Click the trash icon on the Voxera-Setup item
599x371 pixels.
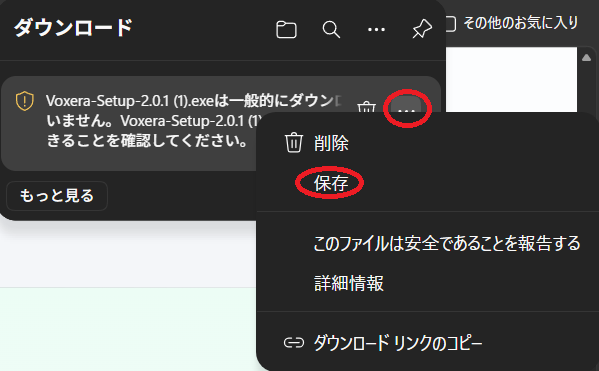click(x=366, y=107)
